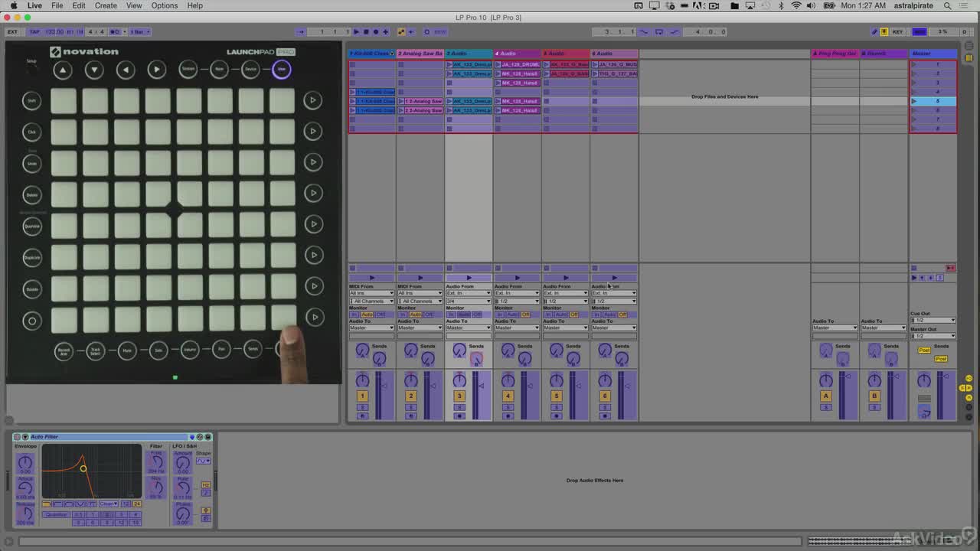This screenshot has height=551, width=980.
Task: Select scene 5 in Master track
Action: pos(933,101)
